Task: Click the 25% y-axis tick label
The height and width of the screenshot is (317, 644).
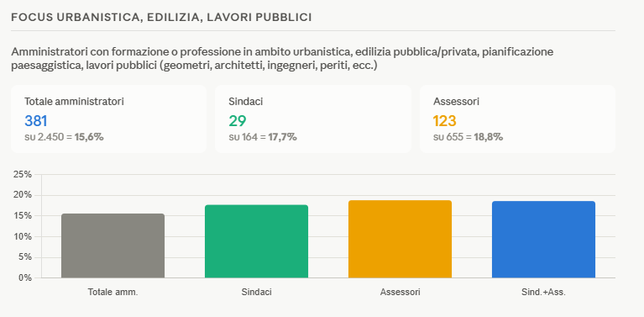Action: coord(23,174)
